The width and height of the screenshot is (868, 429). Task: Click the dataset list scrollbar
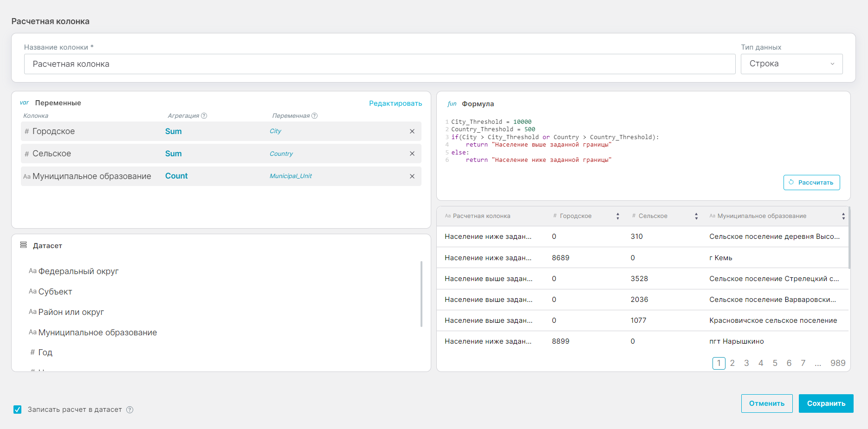pos(421,294)
